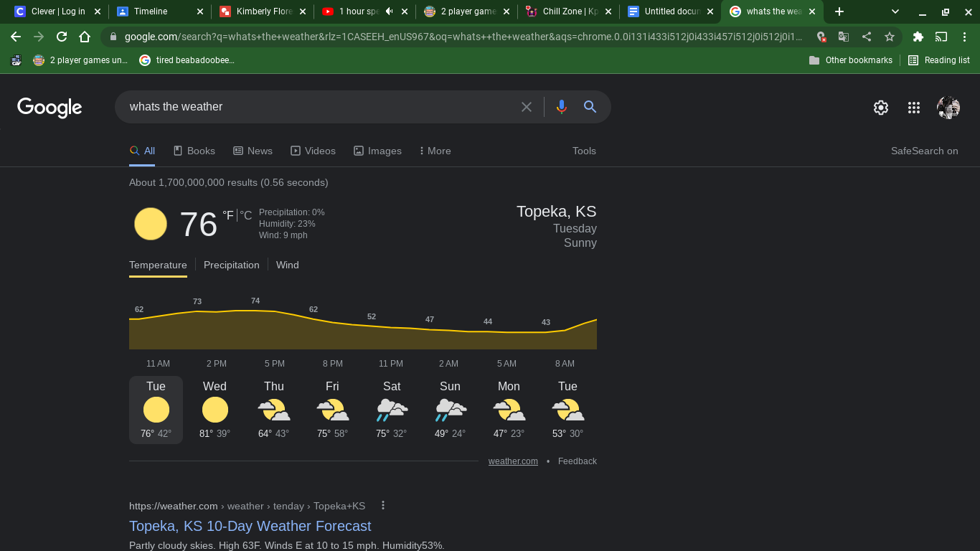980x551 pixels.
Task: Follow the weather.com source link
Action: click(x=513, y=461)
